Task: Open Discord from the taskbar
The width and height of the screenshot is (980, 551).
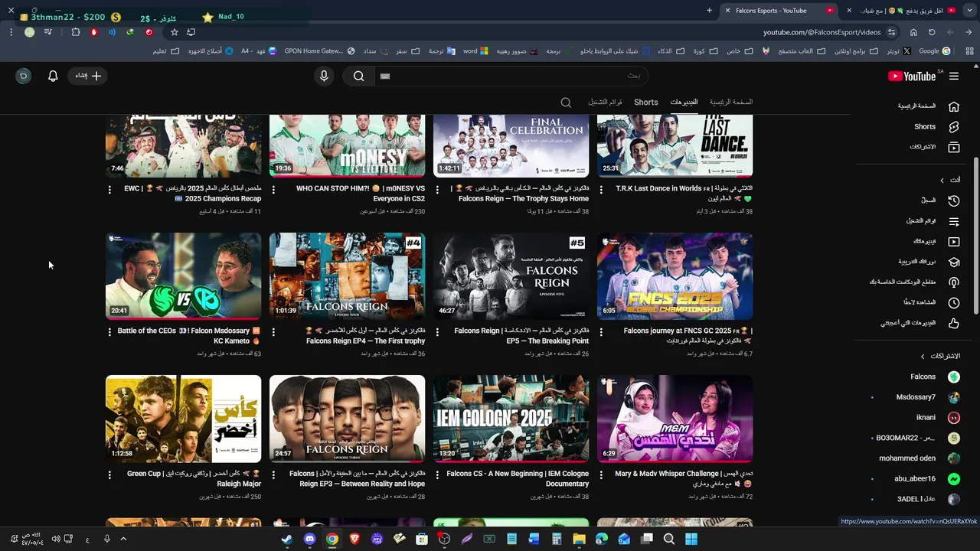Action: tap(309, 539)
